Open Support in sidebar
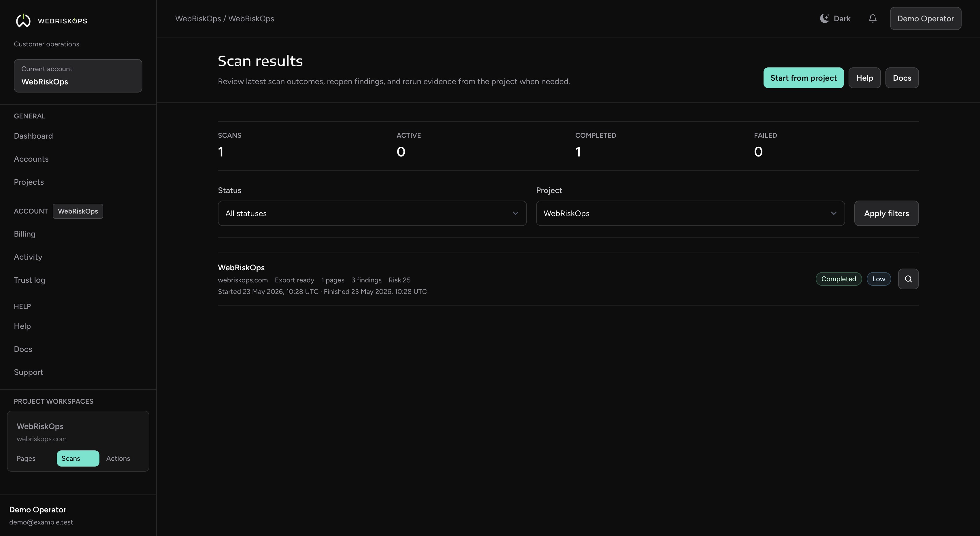Viewport: 980px width, 536px height. tap(29, 372)
